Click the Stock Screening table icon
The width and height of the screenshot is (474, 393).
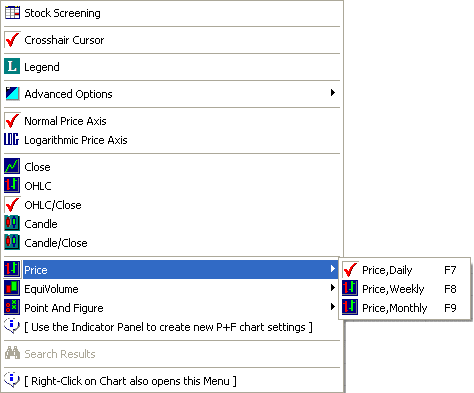tap(12, 13)
